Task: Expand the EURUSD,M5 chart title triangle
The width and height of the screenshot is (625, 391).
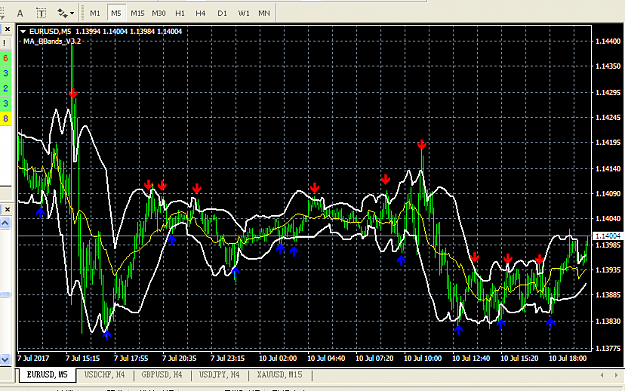Action: (x=23, y=31)
